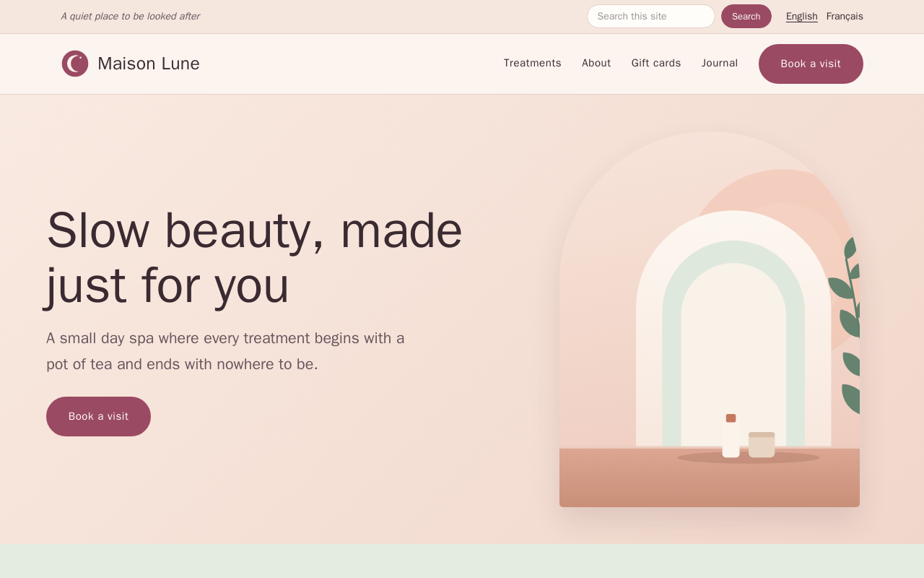The image size is (924, 578).
Task: Open the Maison Lune home link text
Action: coord(149,64)
